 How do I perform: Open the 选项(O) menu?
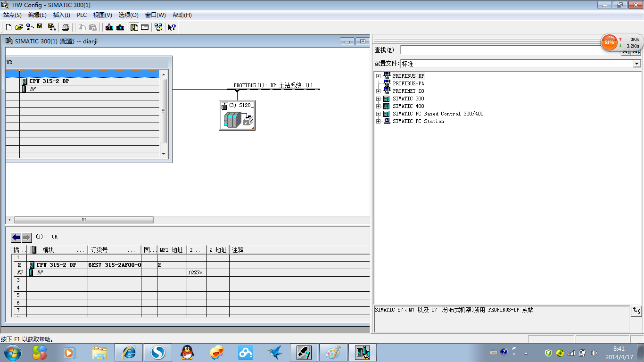click(128, 15)
